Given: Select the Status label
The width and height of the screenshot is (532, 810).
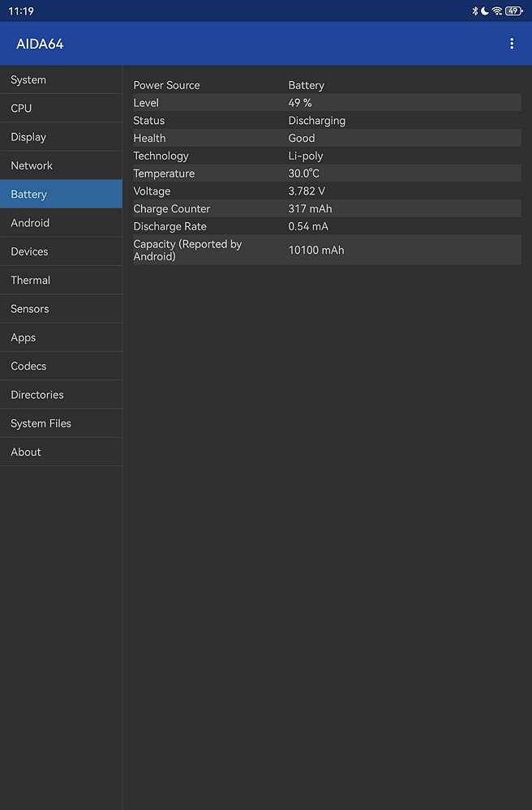Looking at the screenshot, I should [148, 120].
